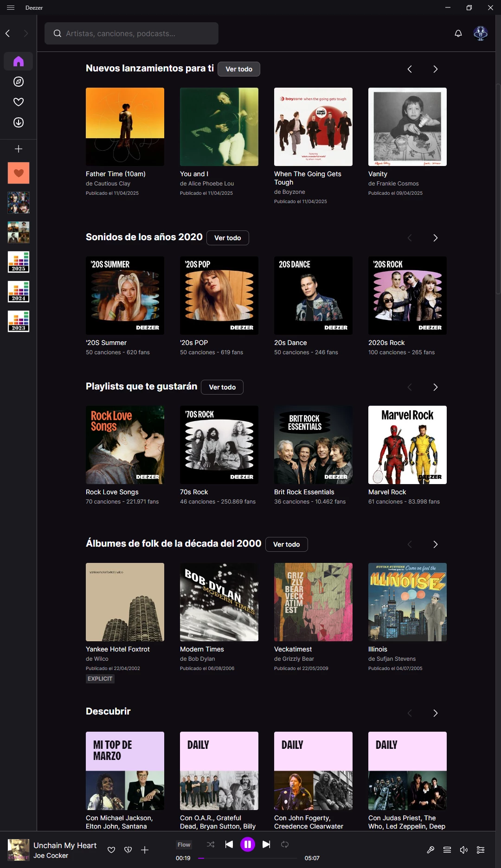Screen dimensions: 501x868
Task: Show next Descubrir items
Action: pos(435,713)
